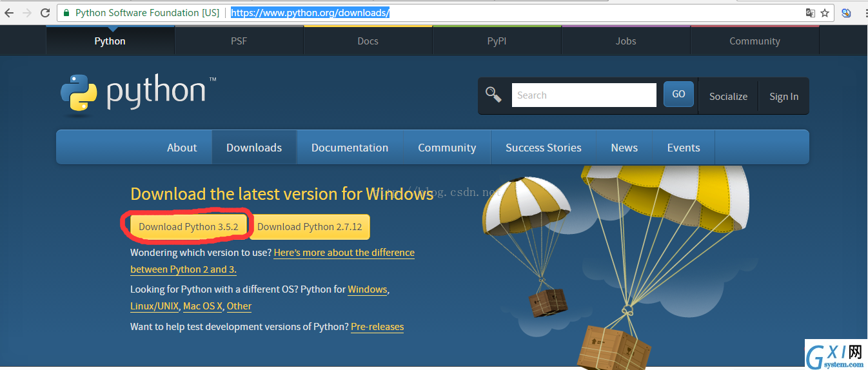This screenshot has height=370, width=868.
Task: Click the browser forward arrow
Action: pyautogui.click(x=27, y=13)
